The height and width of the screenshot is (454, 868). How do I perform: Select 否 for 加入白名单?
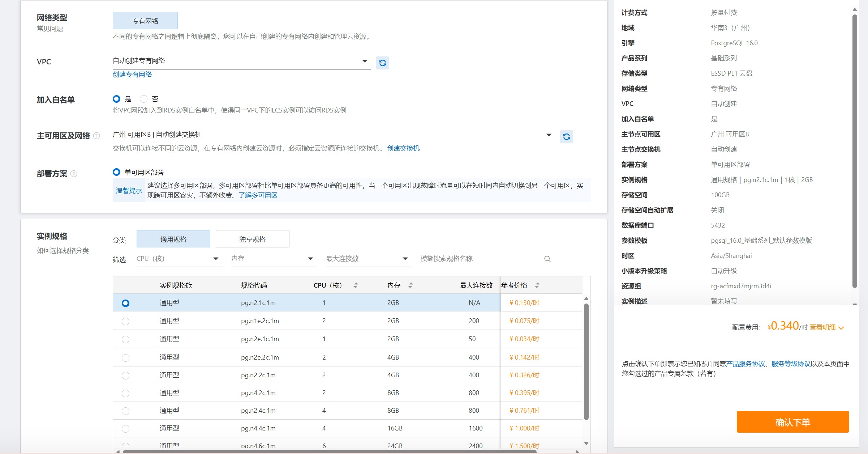[144, 99]
